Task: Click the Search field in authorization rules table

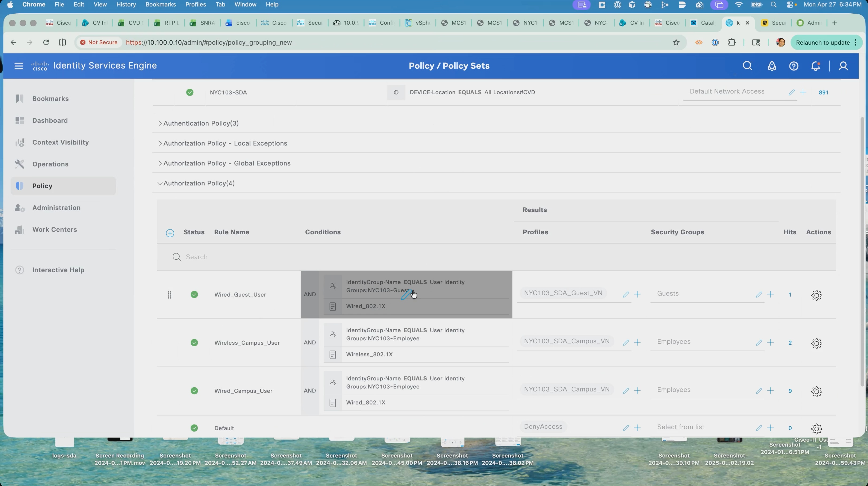Action: (496, 257)
